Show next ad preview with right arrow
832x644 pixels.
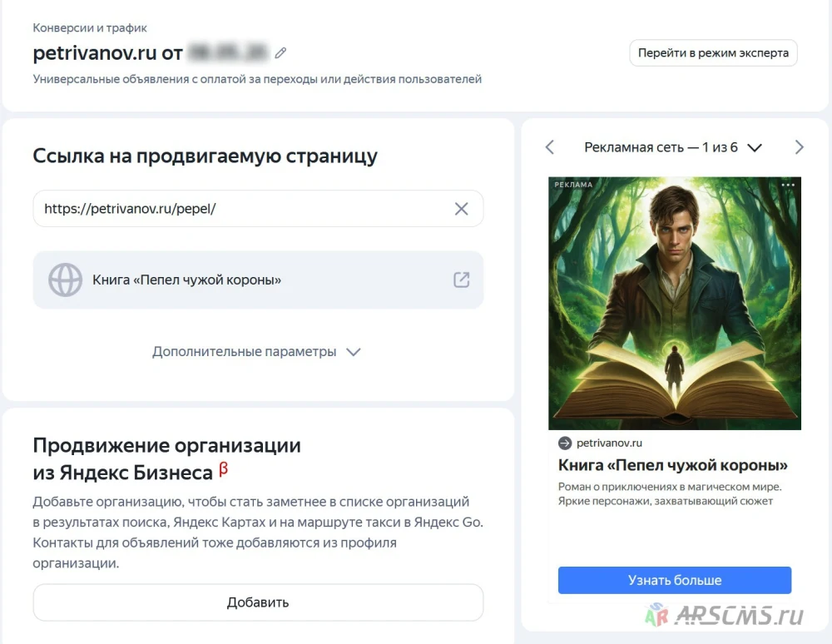[799, 147]
